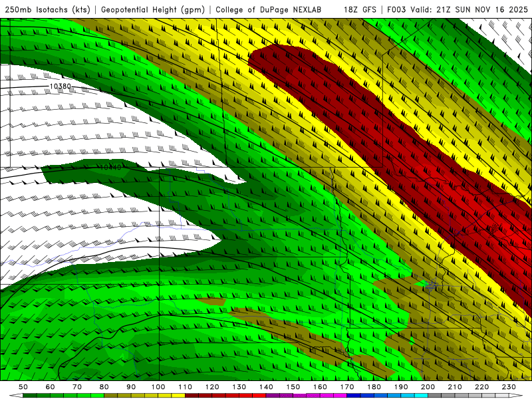Click the 150 value on the color scale
This screenshot has height=399, width=532.
click(x=293, y=387)
